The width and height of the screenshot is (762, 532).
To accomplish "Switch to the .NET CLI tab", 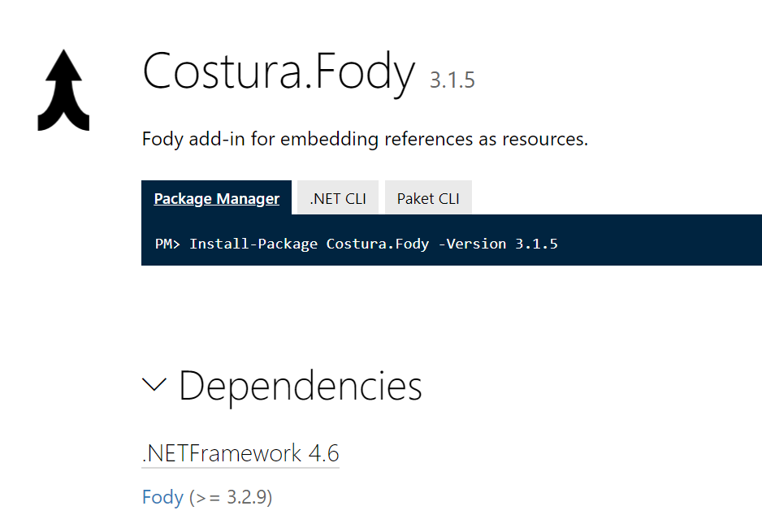I will click(337, 197).
